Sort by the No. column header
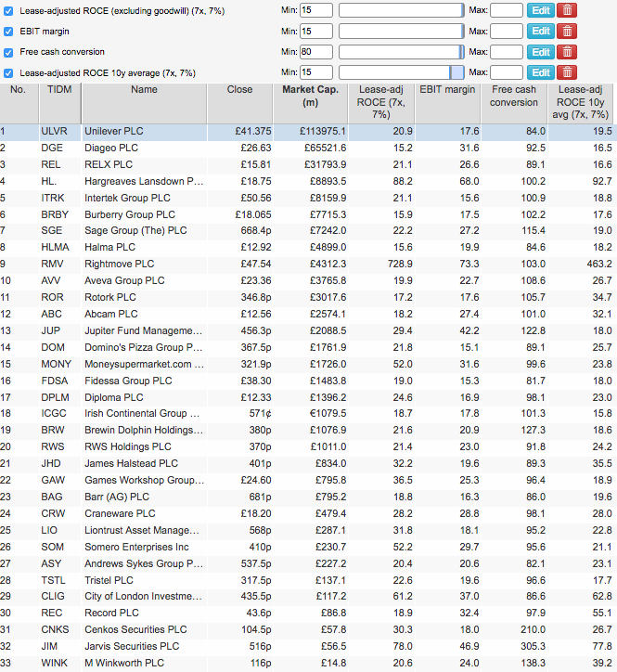The width and height of the screenshot is (617, 672). click(x=19, y=103)
